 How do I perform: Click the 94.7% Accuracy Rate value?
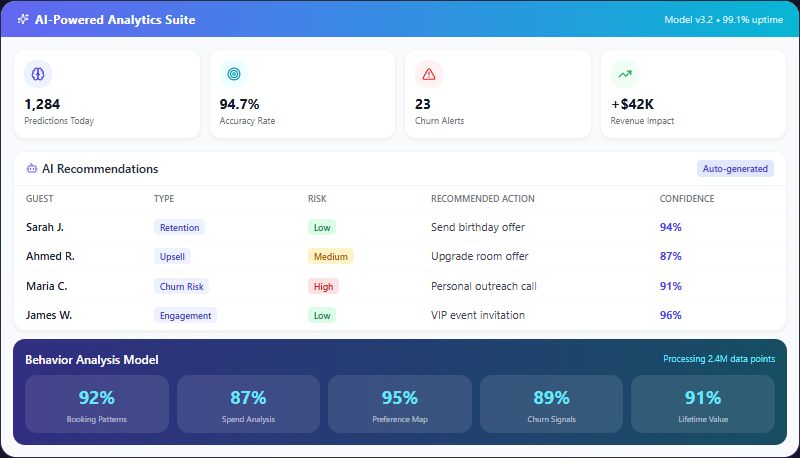[x=239, y=105]
